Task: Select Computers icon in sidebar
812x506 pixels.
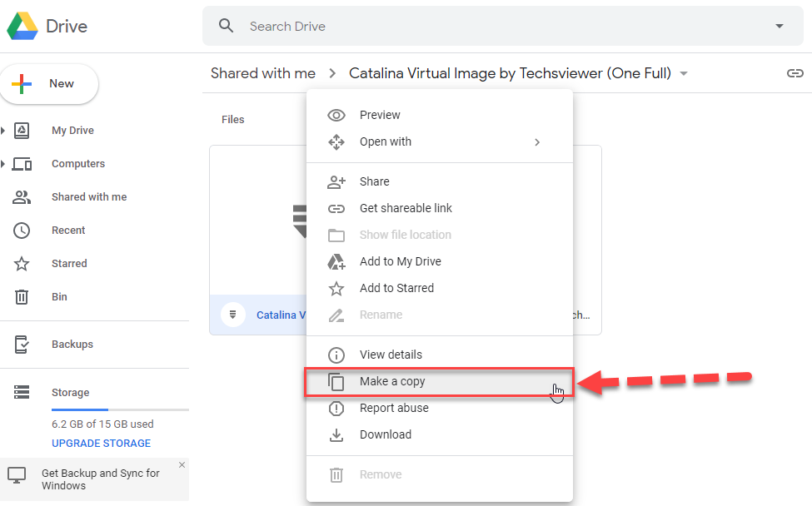Action: [x=22, y=164]
